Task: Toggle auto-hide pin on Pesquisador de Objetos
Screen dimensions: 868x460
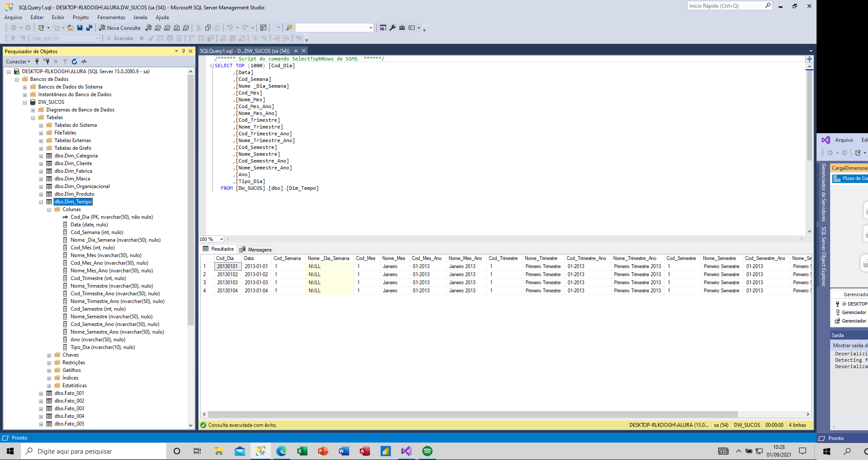Action: coord(184,51)
